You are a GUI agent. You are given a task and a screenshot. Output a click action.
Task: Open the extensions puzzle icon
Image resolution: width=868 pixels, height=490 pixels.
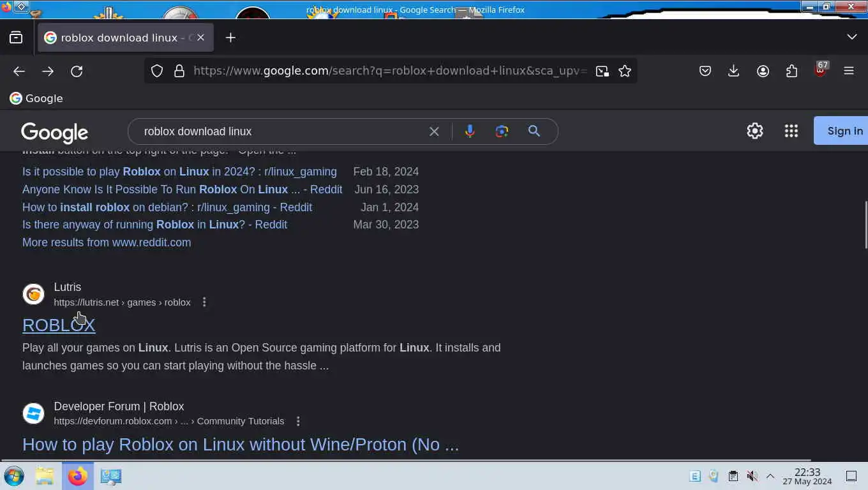[x=791, y=71]
